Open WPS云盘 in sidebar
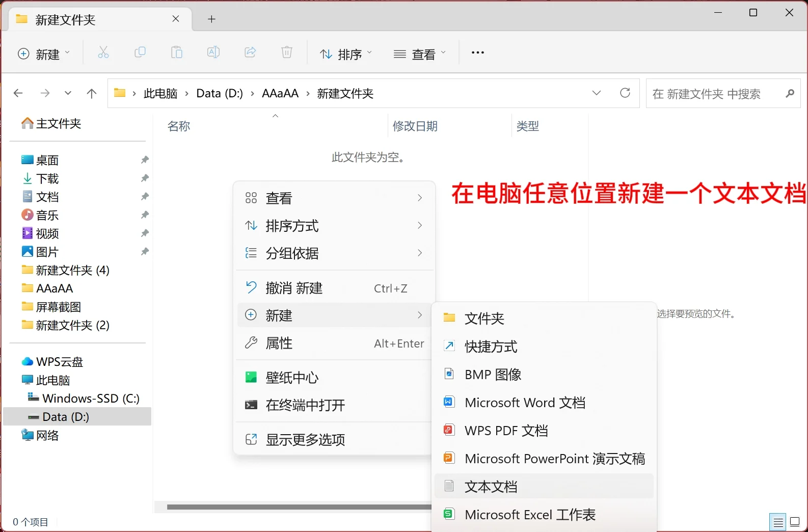808x532 pixels. click(52, 362)
